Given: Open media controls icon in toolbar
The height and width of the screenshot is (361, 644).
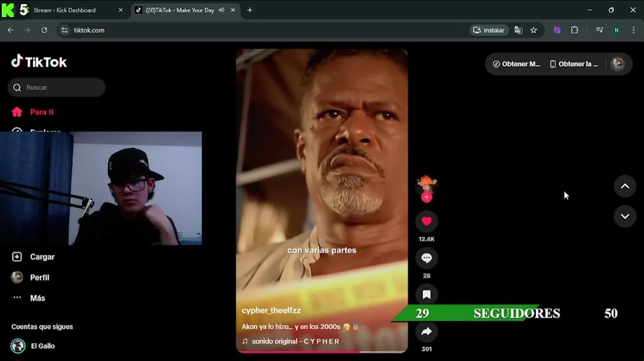Looking at the screenshot, I should click(599, 30).
